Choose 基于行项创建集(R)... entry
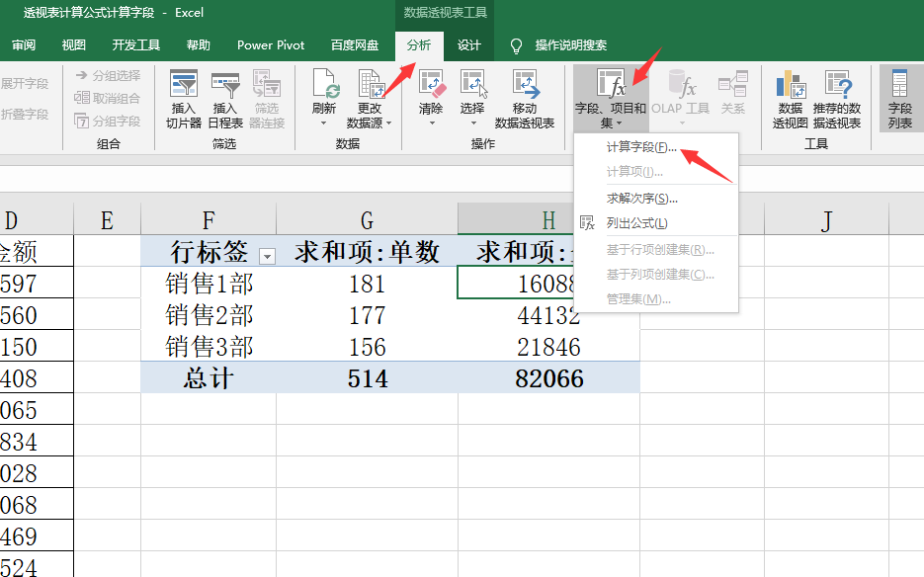Screen dimensions: 924x577 tap(656, 250)
